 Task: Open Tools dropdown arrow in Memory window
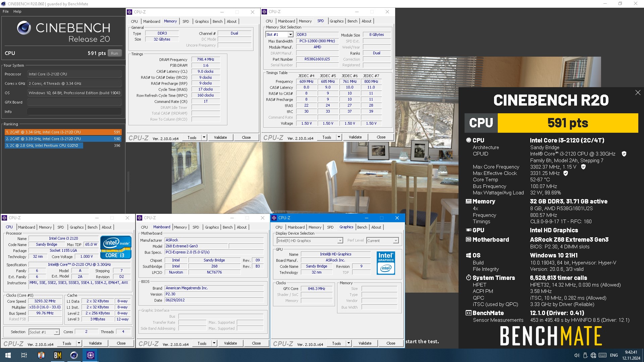tap(204, 137)
